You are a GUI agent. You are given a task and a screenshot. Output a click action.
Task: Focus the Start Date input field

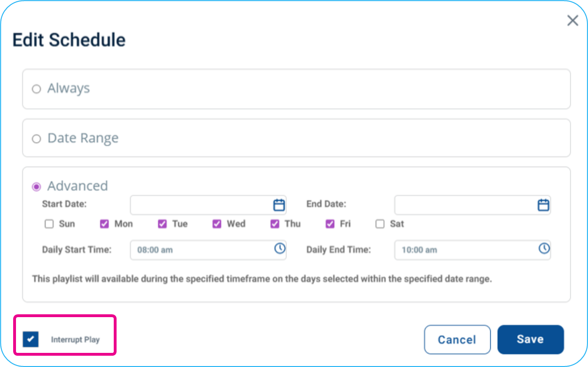tap(208, 205)
